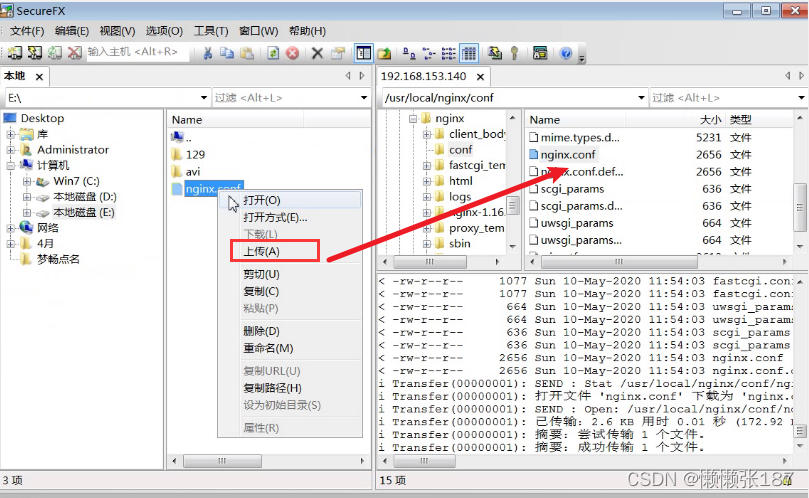Switch to small icons view

429,53
